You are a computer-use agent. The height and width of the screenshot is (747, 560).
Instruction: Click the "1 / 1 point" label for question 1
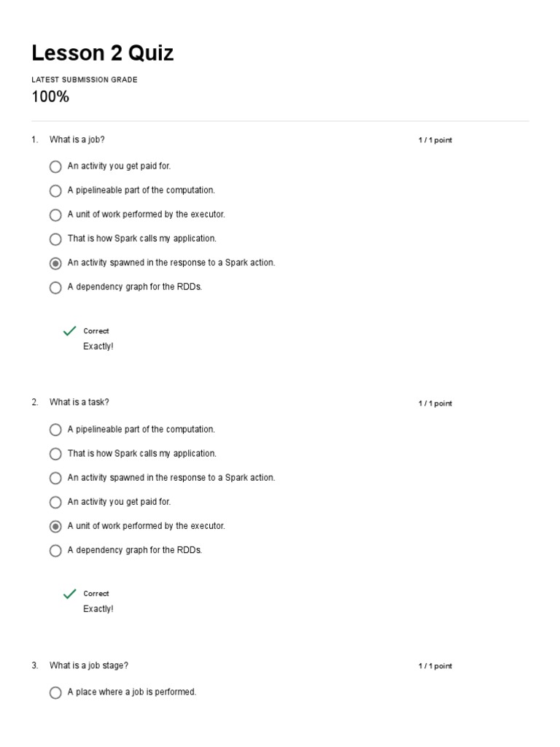click(x=435, y=140)
